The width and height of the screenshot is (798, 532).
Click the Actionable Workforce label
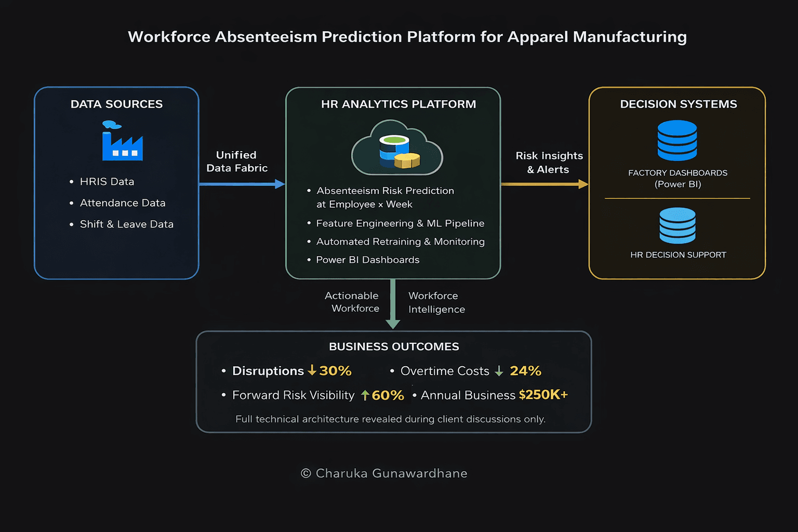(352, 302)
